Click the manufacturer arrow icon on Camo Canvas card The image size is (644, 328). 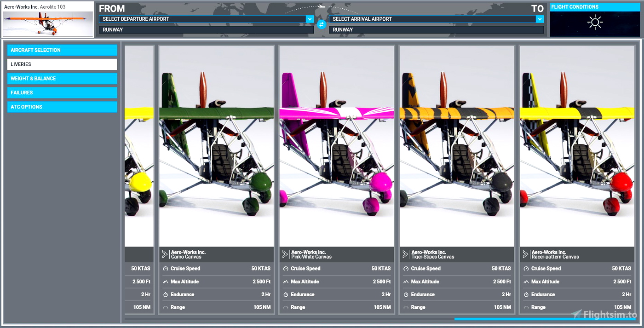(165, 254)
